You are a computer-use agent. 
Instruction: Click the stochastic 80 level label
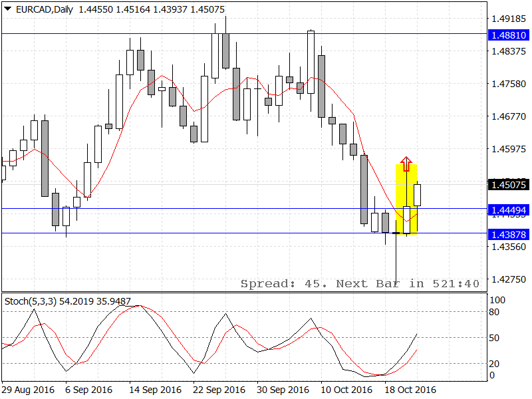494,312
